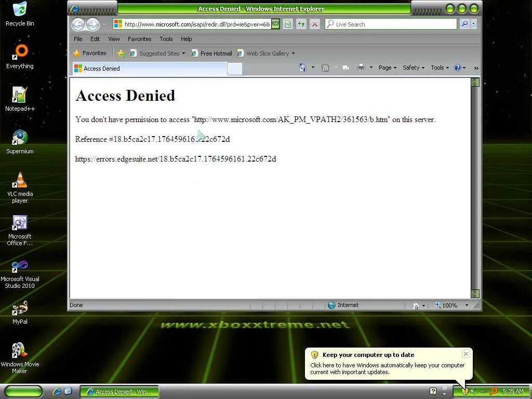Open Free Hotmail favorites link
Image resolution: width=532 pixels, height=399 pixels.
[212, 54]
